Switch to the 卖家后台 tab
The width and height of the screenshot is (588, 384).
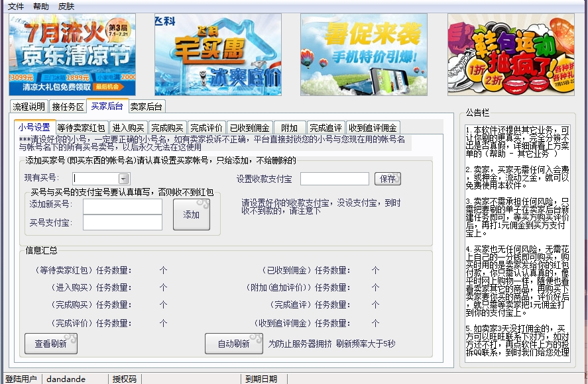click(x=147, y=107)
